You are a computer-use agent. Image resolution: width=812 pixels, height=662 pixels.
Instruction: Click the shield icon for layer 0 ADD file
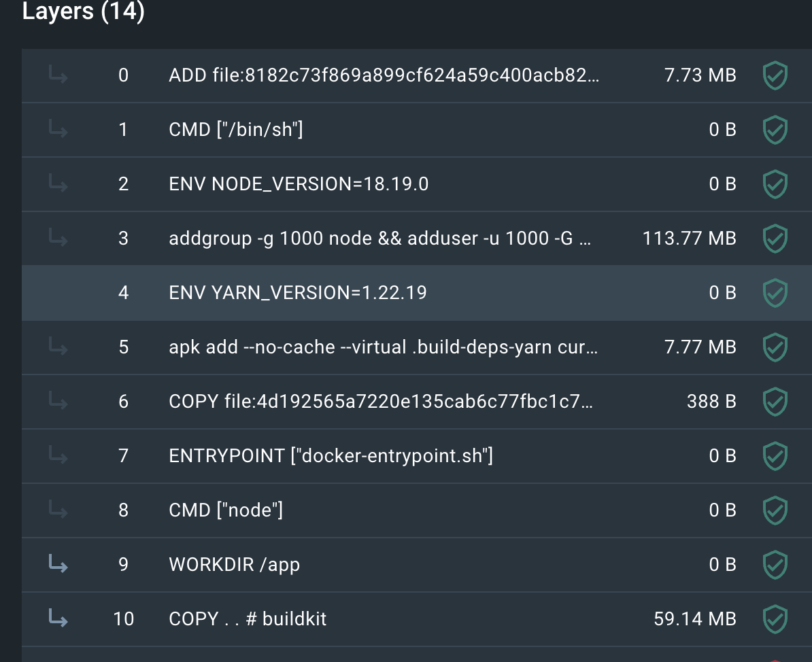pos(775,75)
